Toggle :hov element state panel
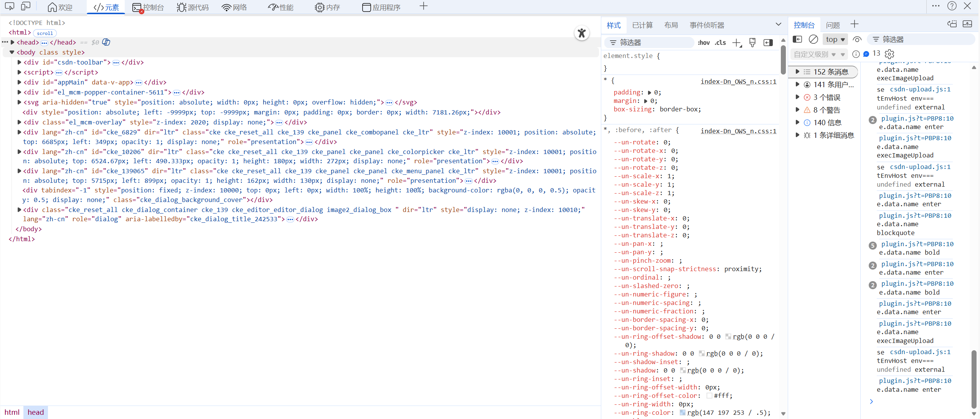The image size is (980, 419). tap(703, 43)
